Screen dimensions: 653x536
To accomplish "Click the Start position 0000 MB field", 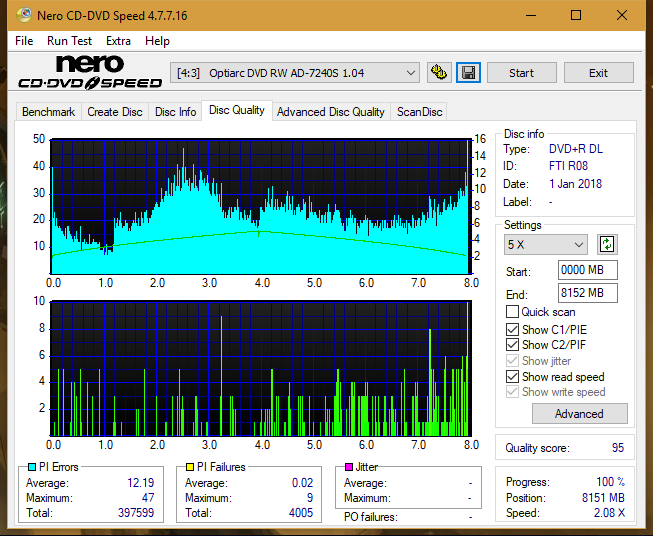I will tap(587, 270).
